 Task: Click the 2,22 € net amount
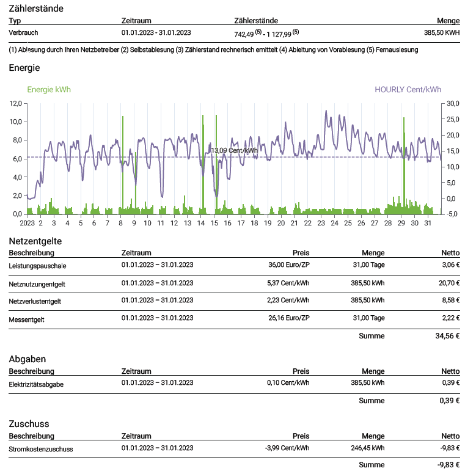click(x=451, y=318)
